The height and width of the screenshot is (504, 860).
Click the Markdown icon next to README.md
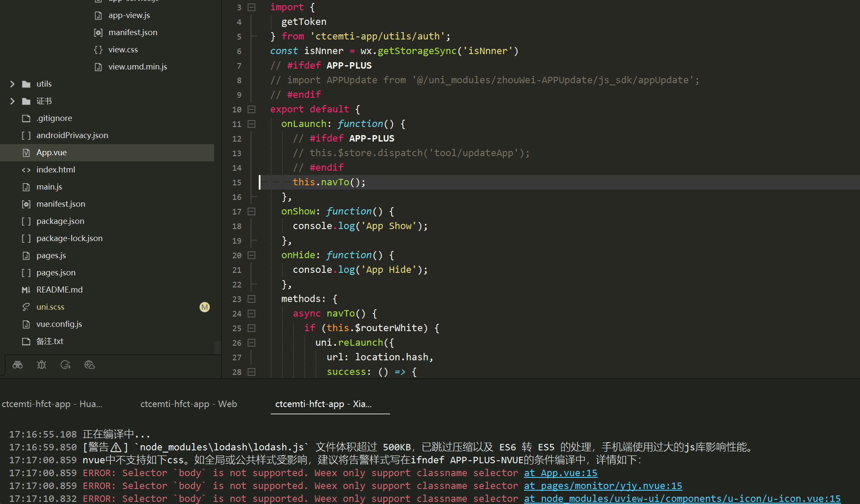tap(26, 290)
